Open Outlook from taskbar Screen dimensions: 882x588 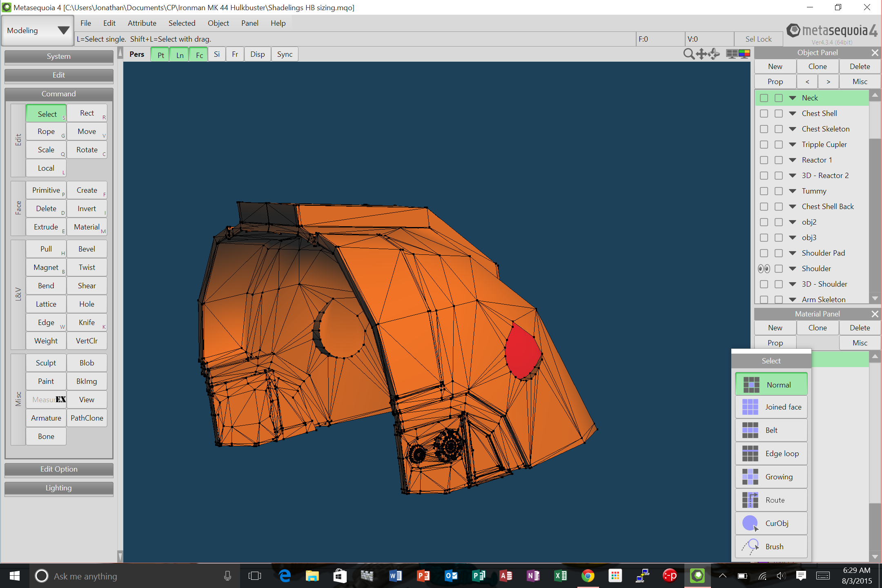pos(450,576)
